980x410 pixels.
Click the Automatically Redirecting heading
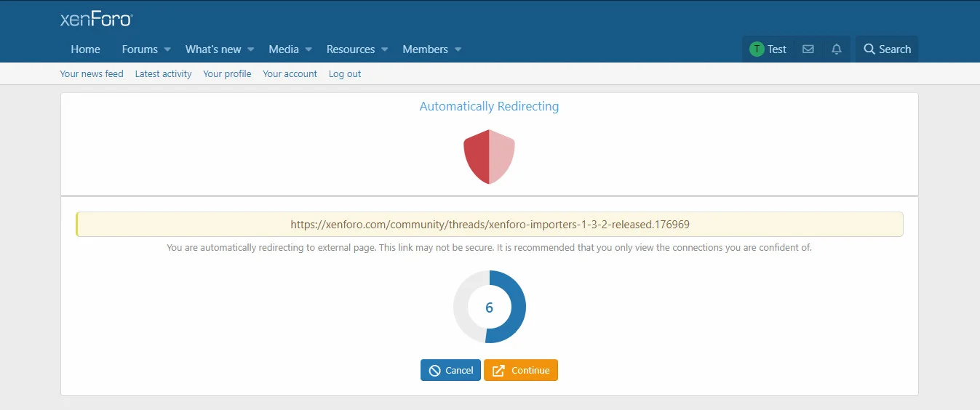coord(489,106)
